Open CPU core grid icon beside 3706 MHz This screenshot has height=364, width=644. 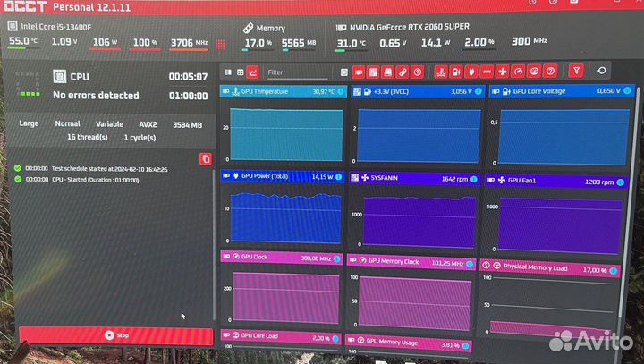(x=220, y=44)
